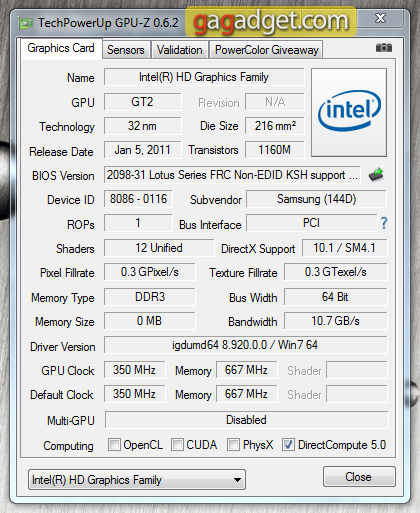This screenshot has width=420, height=513.
Task: Click the Device ID value 8086 - 0116
Action: [x=138, y=199]
